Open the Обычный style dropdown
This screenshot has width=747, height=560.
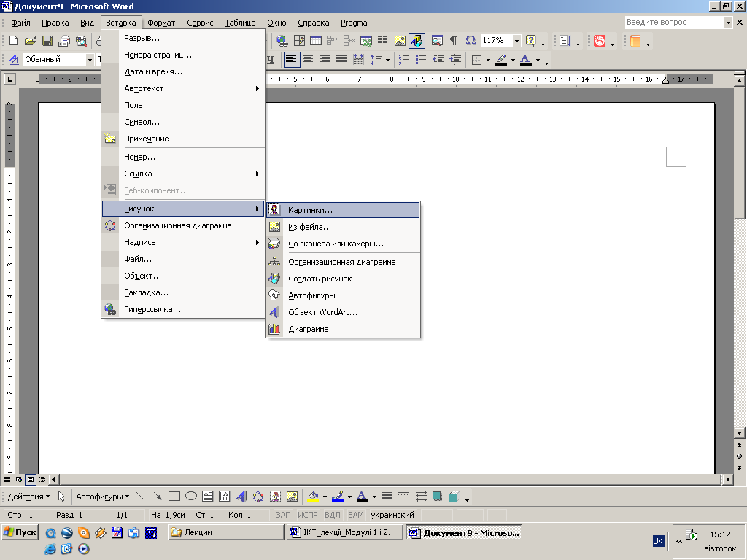(90, 60)
